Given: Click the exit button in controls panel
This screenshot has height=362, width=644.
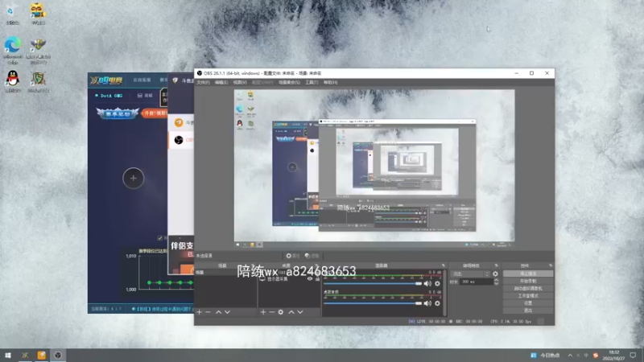Looking at the screenshot, I should click(528, 311).
